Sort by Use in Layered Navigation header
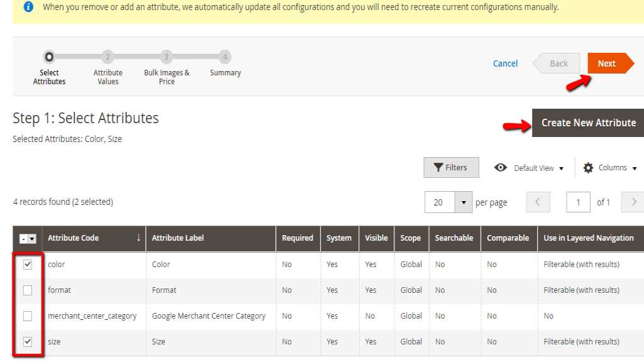 591,238
